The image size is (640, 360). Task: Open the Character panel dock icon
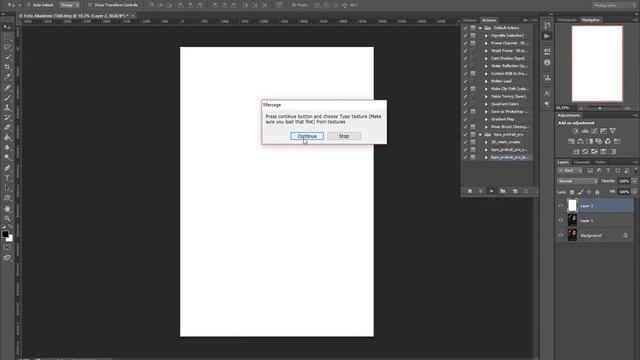tap(547, 93)
